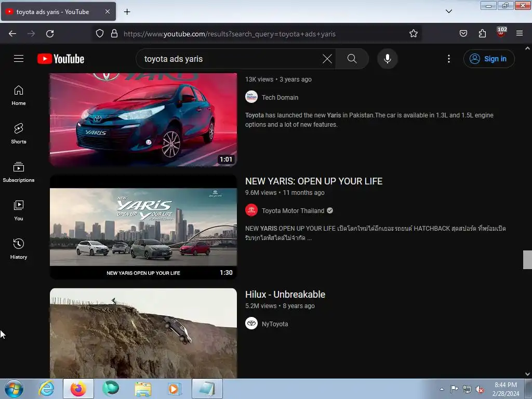
Task: Open media player taskbar icon
Action: point(175,389)
